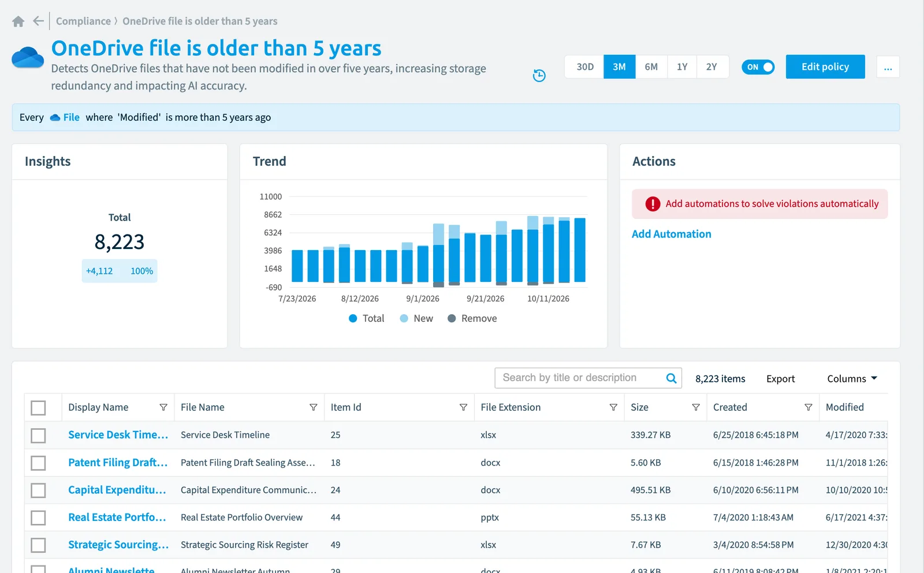This screenshot has height=573, width=924.
Task: Go to the home page icon
Action: click(18, 21)
